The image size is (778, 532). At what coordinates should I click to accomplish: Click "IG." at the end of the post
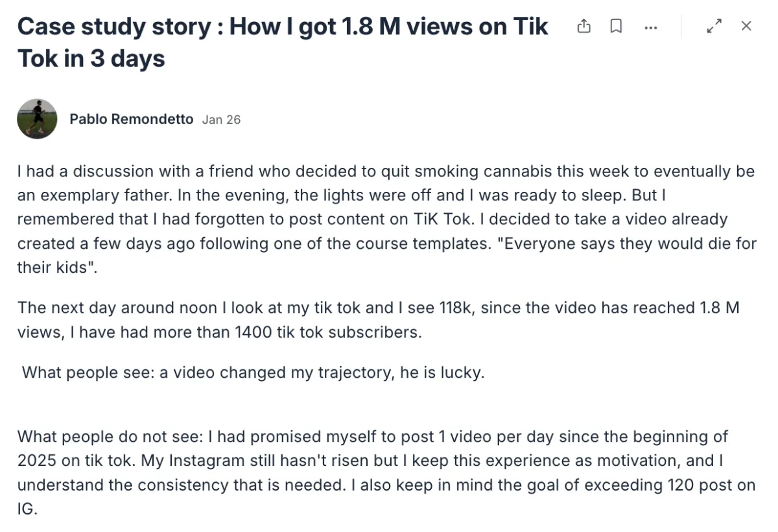(27, 510)
